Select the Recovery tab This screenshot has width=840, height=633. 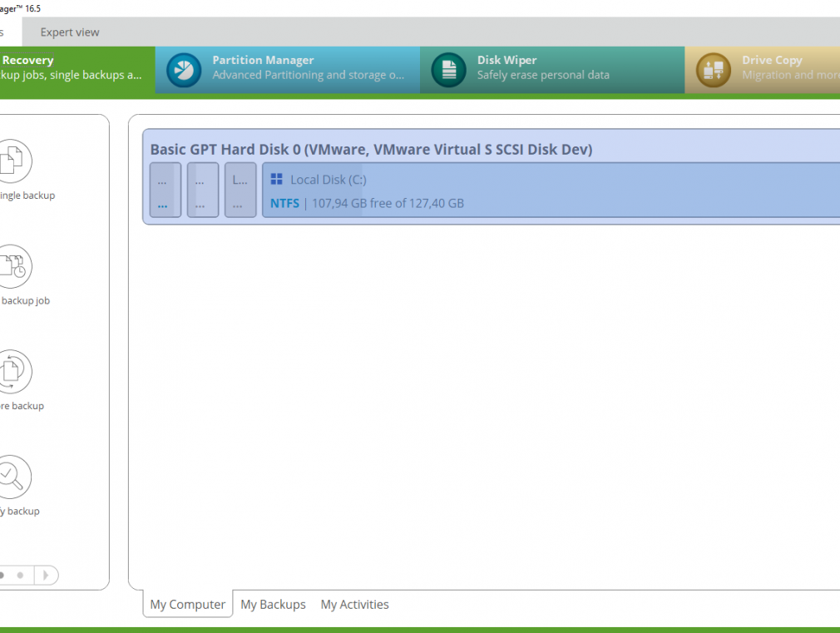[x=77, y=70]
